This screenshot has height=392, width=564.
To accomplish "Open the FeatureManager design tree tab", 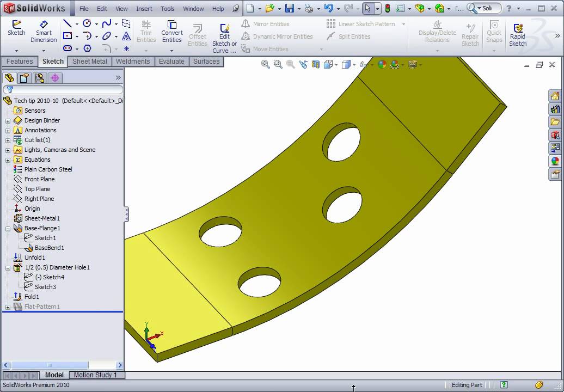I will 9,78.
